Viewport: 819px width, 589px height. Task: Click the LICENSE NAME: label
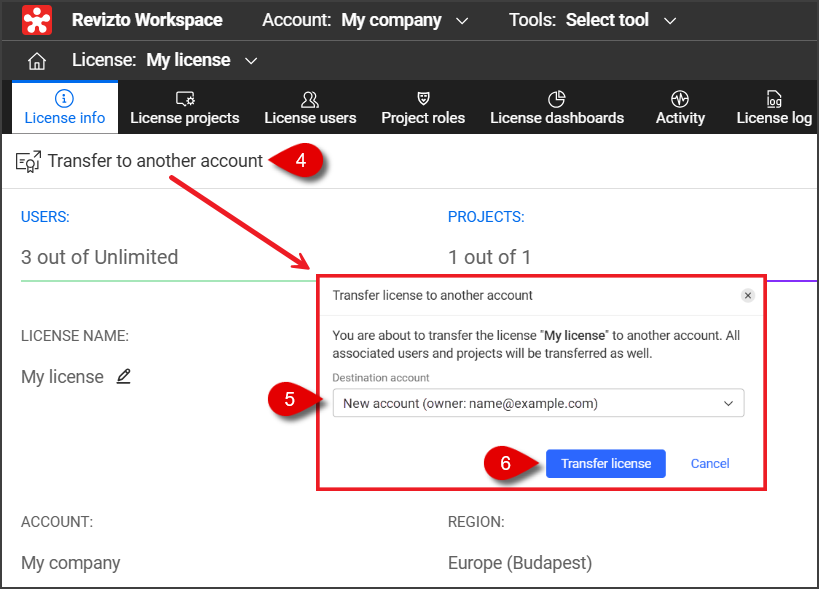[75, 336]
